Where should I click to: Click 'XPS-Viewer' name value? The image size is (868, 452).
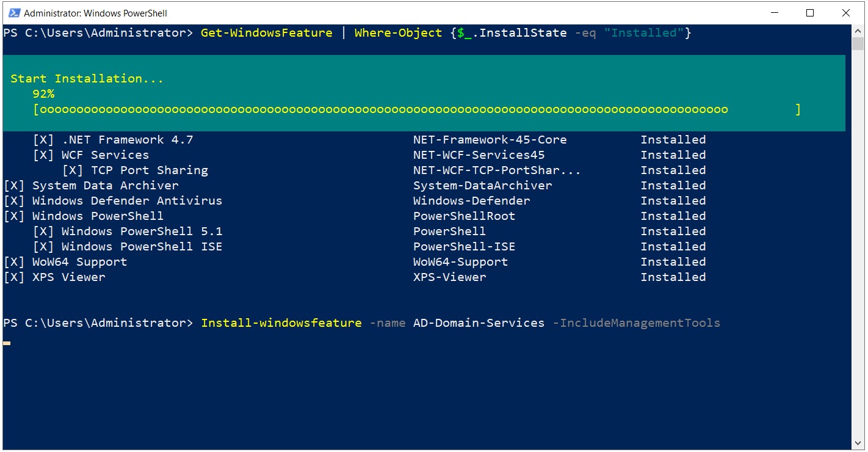click(450, 277)
